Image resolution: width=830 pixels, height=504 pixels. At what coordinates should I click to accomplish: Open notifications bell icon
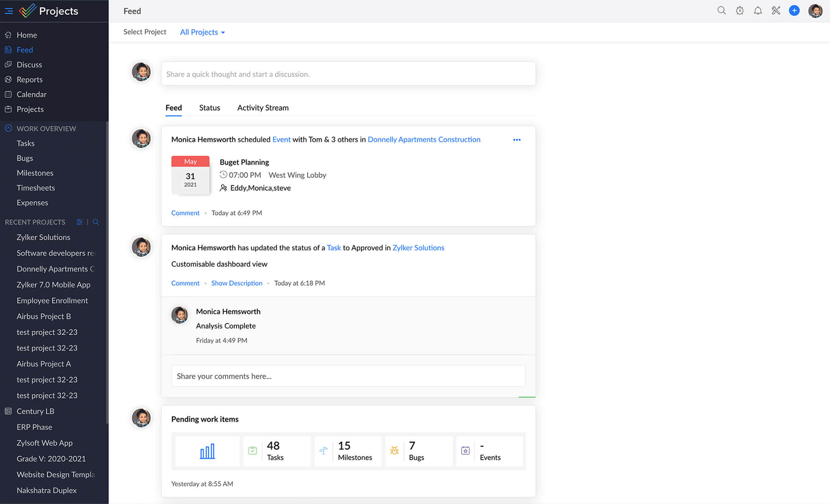[758, 11]
